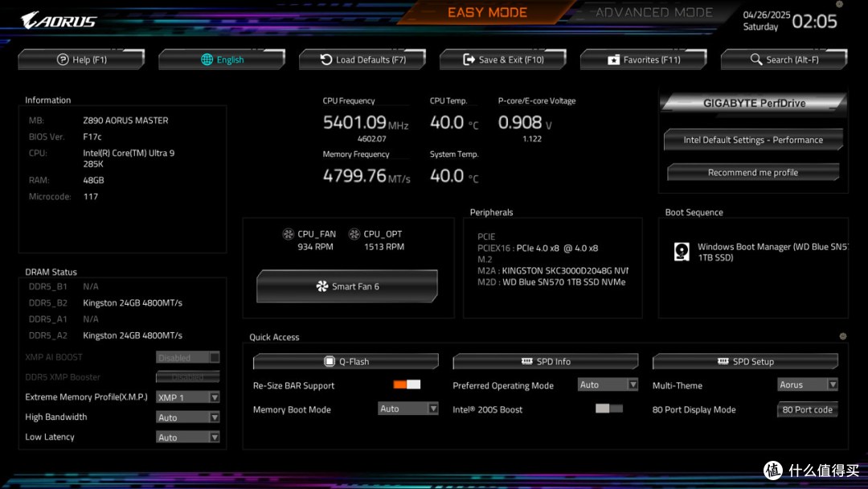Open the Preferred Operating Mode dropdown

608,384
